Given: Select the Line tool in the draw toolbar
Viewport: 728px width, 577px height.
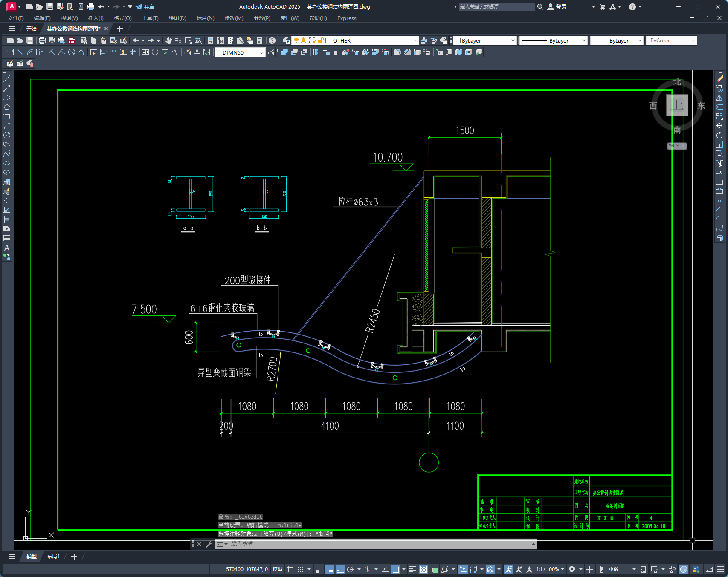Looking at the screenshot, I should pos(7,79).
